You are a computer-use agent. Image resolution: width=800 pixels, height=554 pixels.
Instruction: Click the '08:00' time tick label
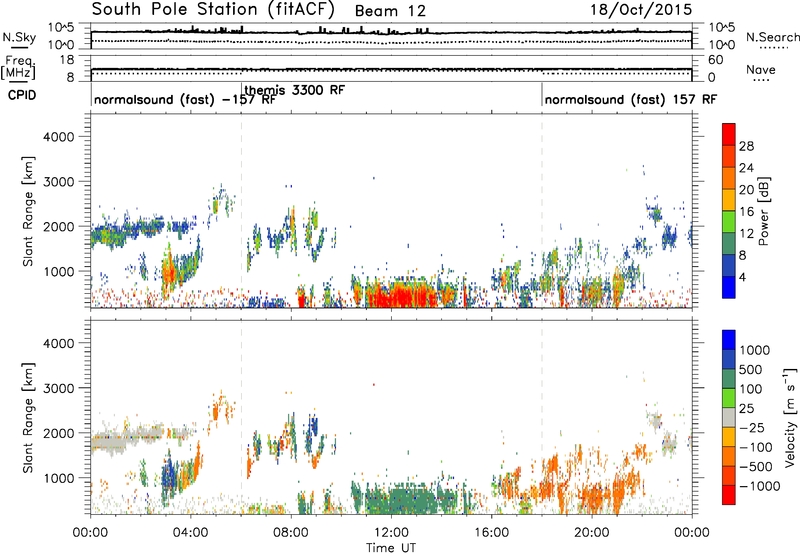(x=291, y=533)
